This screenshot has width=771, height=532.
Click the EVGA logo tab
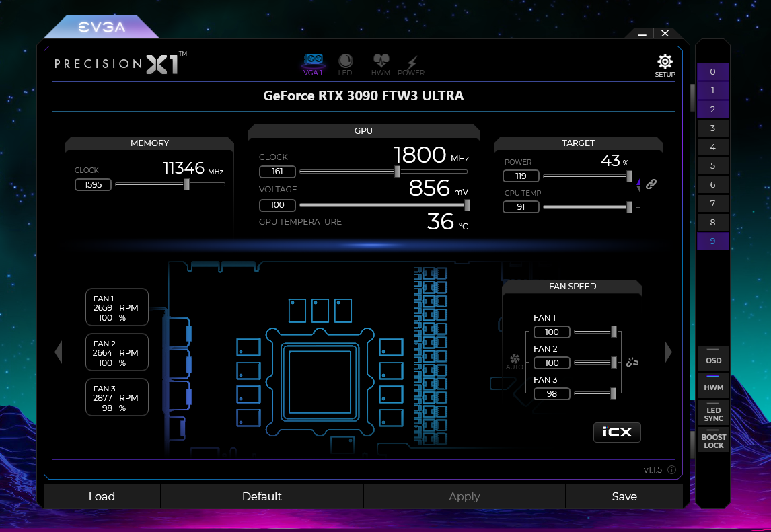(102, 26)
